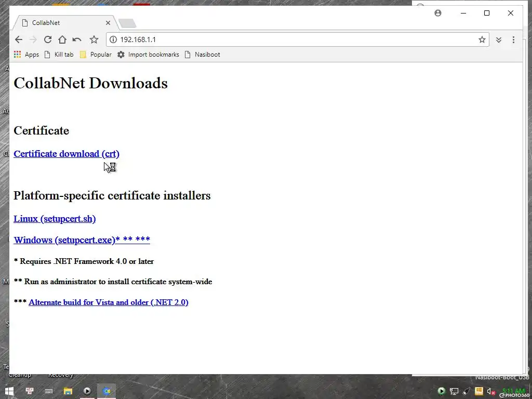The width and height of the screenshot is (532, 399).
Task: Open a new tab
Action: [x=128, y=23]
